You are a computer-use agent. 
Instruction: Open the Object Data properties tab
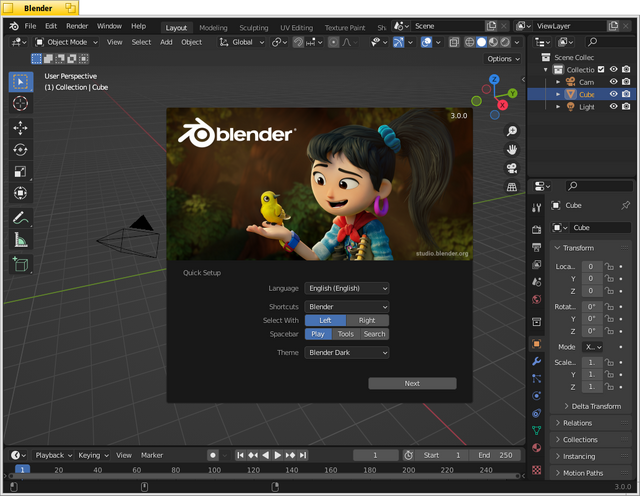coord(537,430)
